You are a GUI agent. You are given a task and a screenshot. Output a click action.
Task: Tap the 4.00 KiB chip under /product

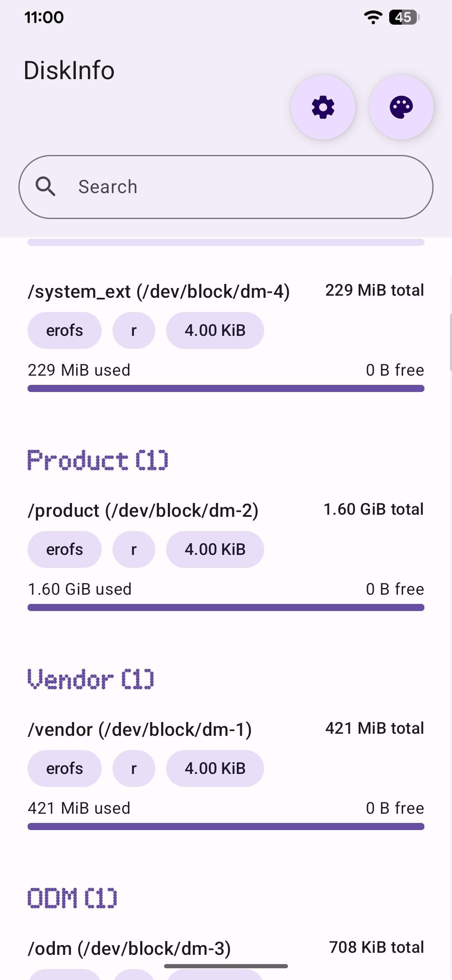click(215, 549)
